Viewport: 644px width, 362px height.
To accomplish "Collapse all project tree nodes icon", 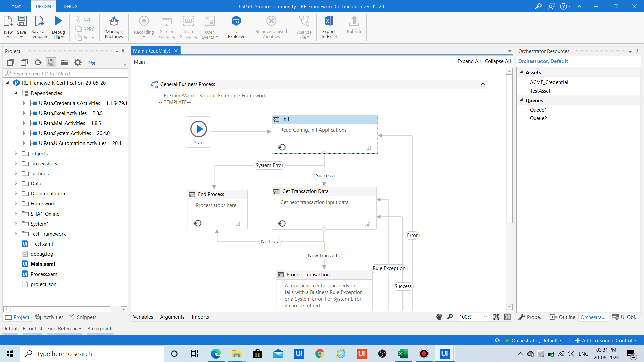I will [x=24, y=62].
